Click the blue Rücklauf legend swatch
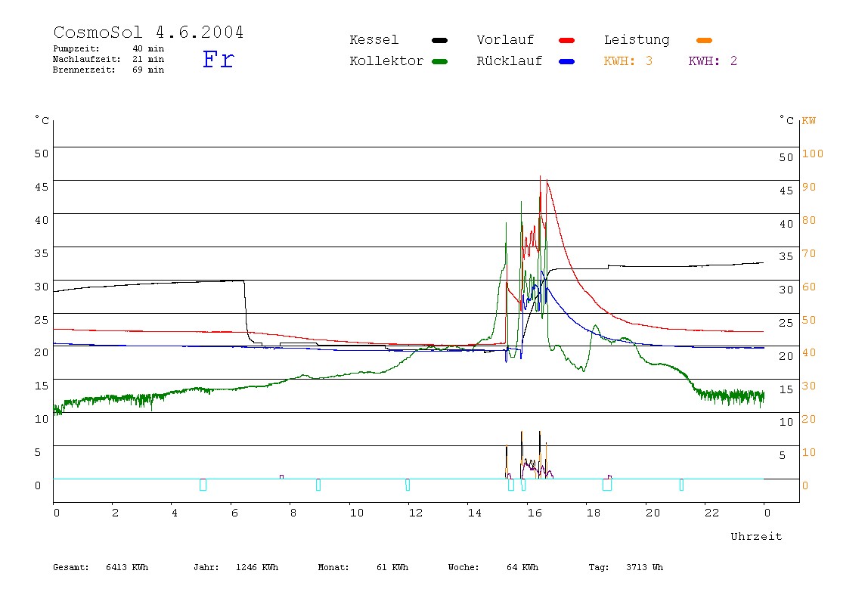The image size is (868, 614). [x=567, y=61]
